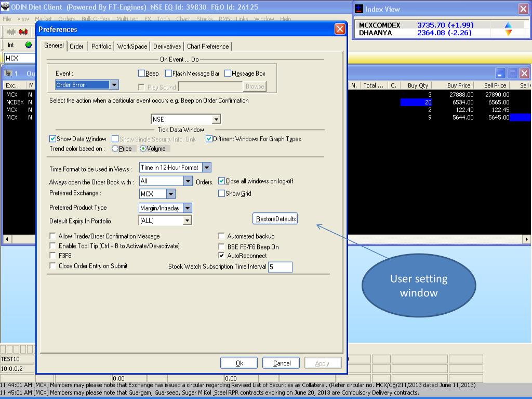Tick the Message Box checkbox
The height and width of the screenshot is (399, 532).
(228, 73)
